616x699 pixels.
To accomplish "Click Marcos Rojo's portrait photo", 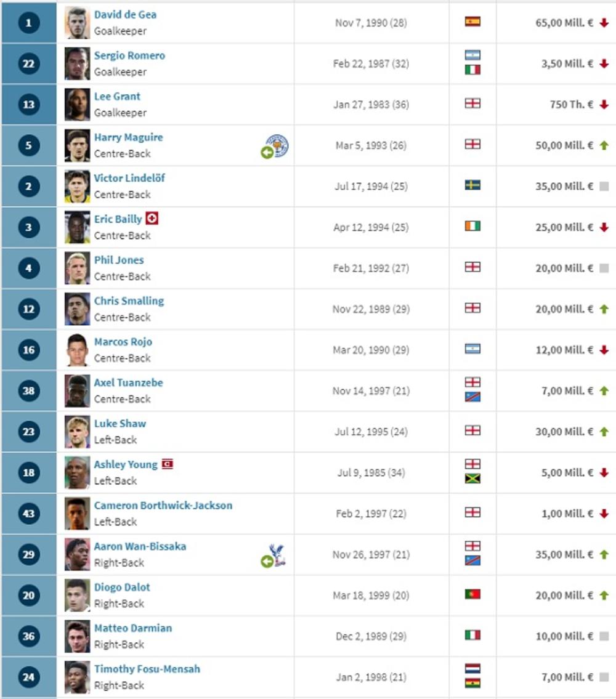I will point(77,350).
